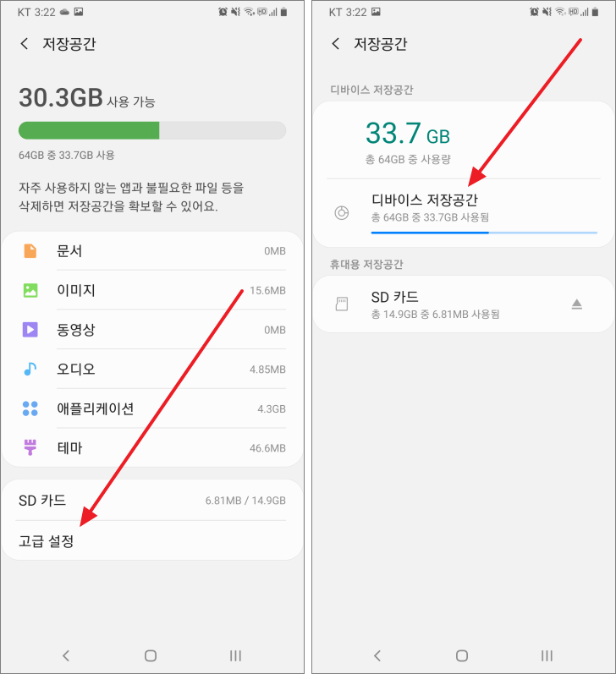Image resolution: width=616 pixels, height=674 pixels.
Task: Tap 6.81MB / 14.9GB SD card value
Action: pyautogui.click(x=245, y=501)
